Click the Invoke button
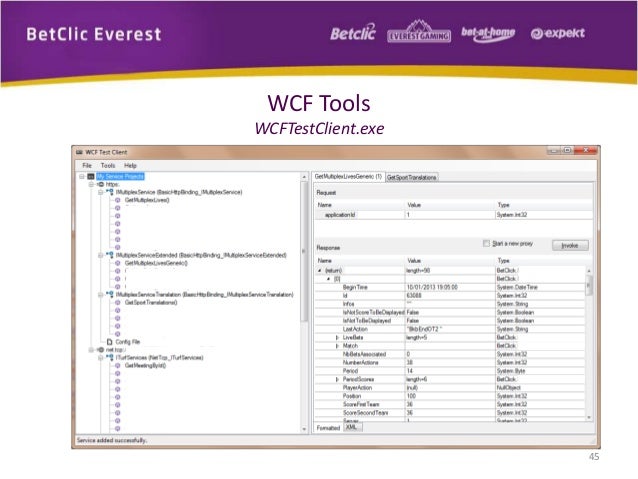The height and width of the screenshot is (479, 638). point(570,245)
